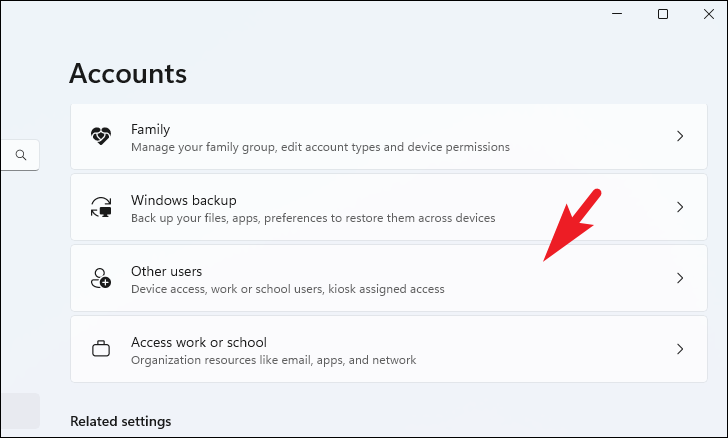Select the Windows backup title
Screen dimensions: 728x438
tap(184, 200)
